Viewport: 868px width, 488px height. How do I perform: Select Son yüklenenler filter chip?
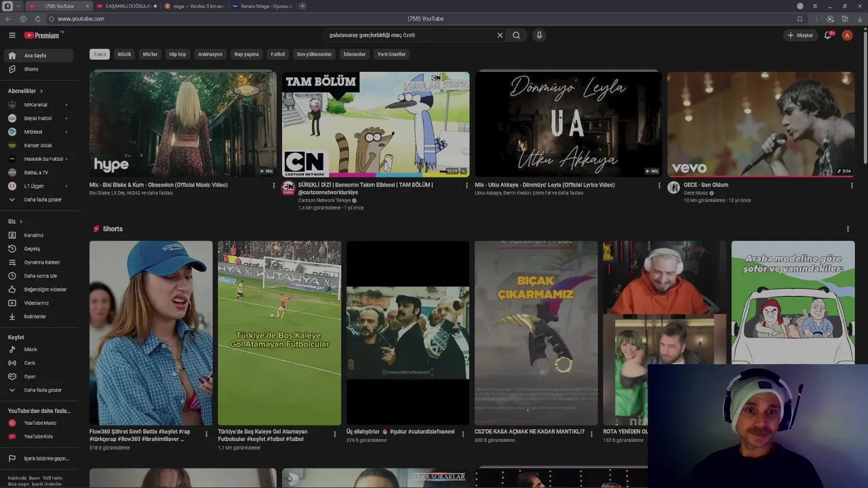pos(314,54)
